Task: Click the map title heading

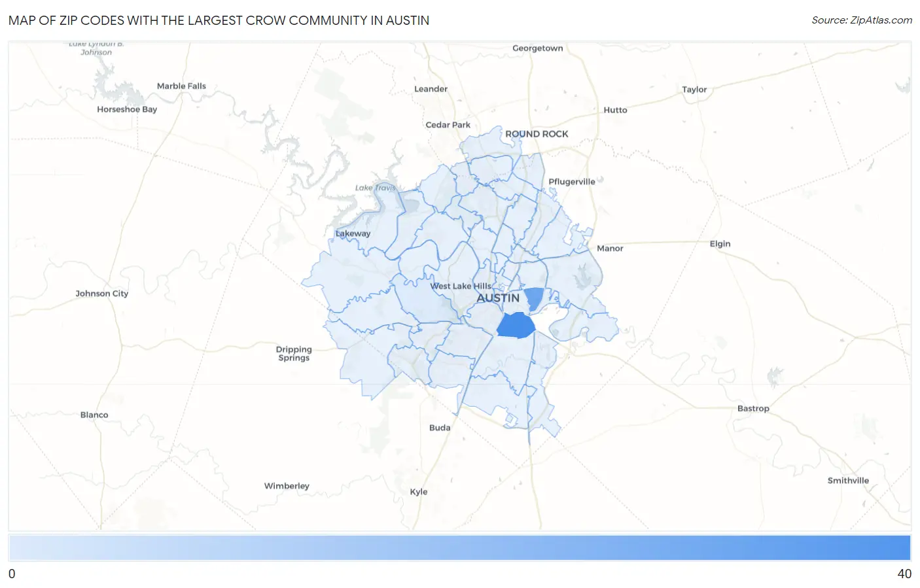Action: (219, 20)
